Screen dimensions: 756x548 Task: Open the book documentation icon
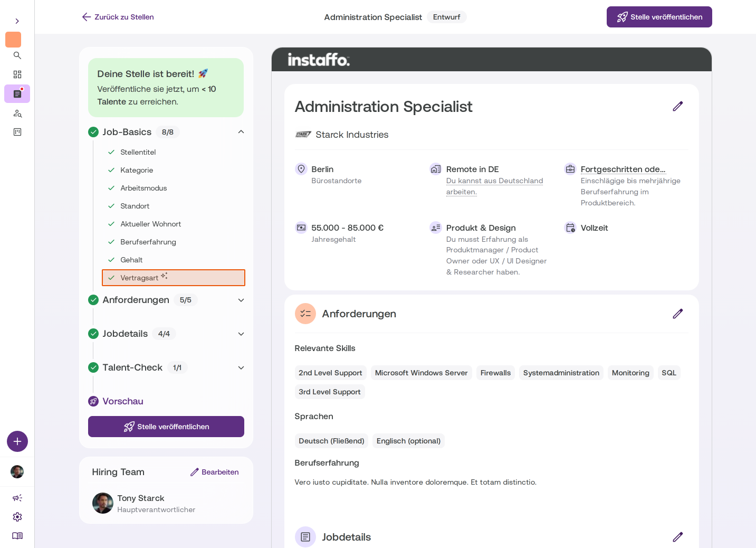[17, 536]
